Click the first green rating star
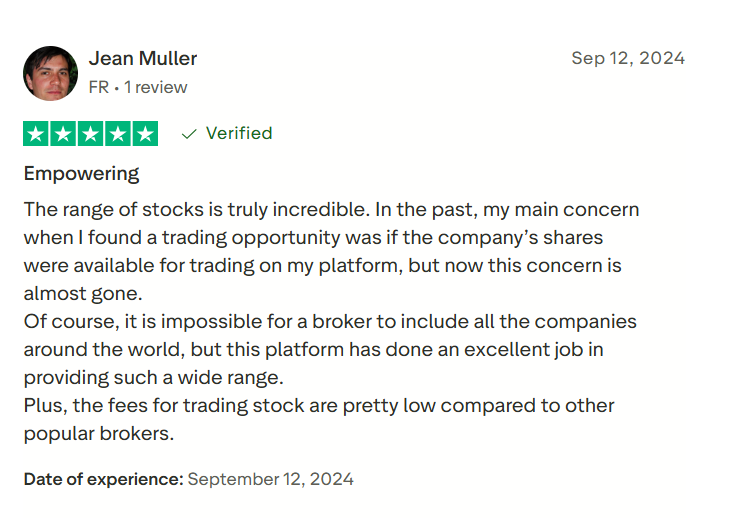The image size is (754, 518). [x=37, y=134]
